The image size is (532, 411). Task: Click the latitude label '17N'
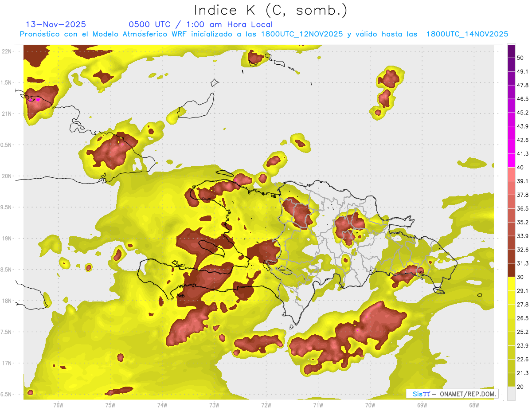coord(7,363)
